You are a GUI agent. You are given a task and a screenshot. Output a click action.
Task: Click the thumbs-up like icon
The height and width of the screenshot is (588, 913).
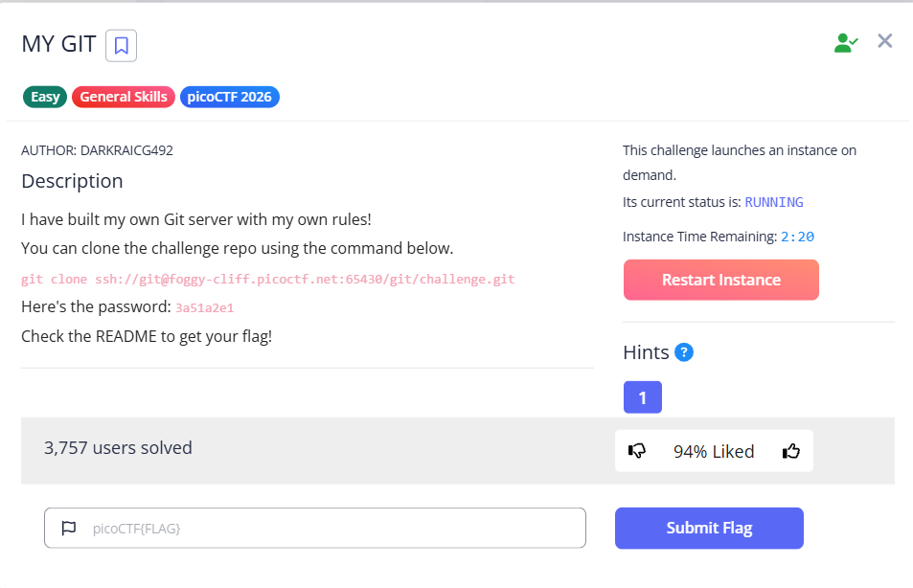tap(790, 451)
